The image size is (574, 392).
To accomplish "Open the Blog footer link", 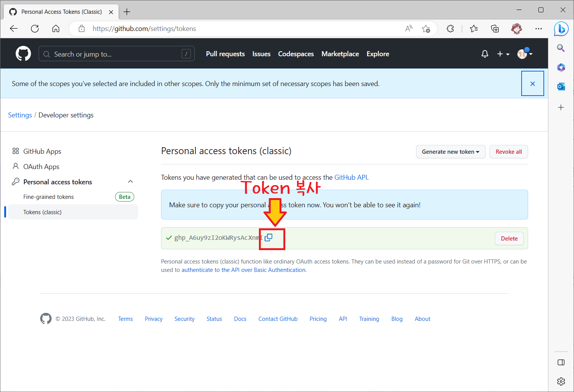I will 397,319.
